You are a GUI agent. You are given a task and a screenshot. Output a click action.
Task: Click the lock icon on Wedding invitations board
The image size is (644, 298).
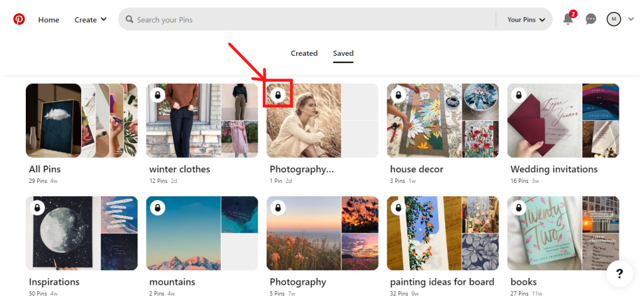click(x=518, y=95)
